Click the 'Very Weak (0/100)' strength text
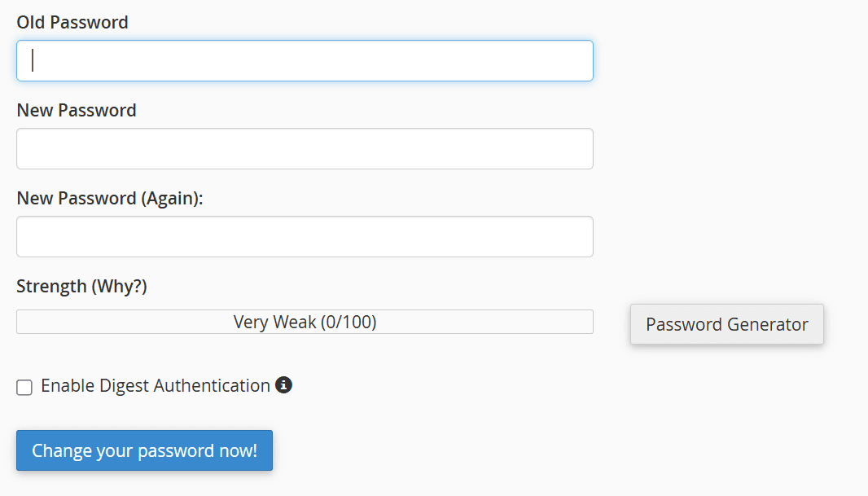The height and width of the screenshot is (496, 868). 305,322
